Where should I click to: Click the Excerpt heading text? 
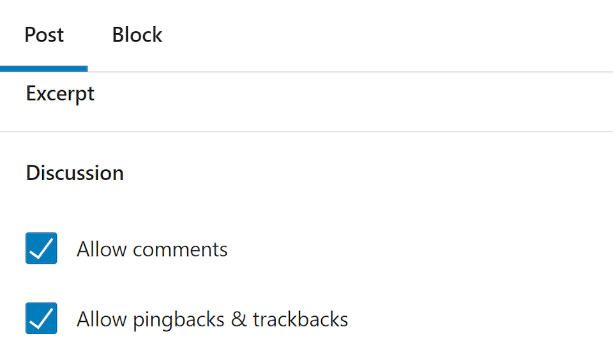point(61,94)
